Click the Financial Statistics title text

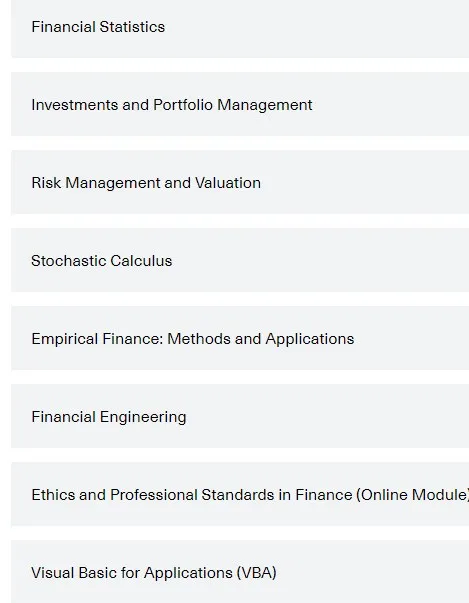point(98,27)
